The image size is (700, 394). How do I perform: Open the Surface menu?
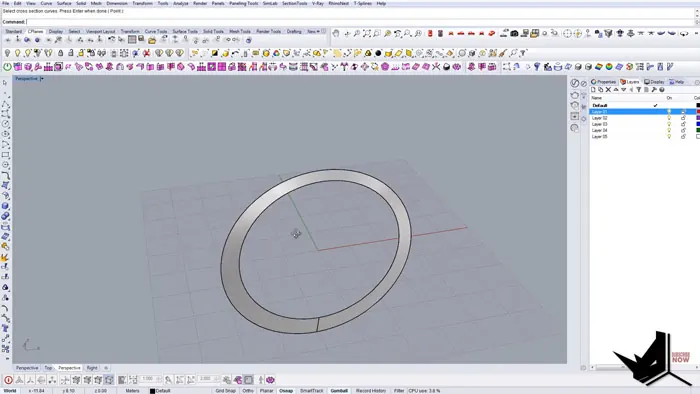point(64,3)
